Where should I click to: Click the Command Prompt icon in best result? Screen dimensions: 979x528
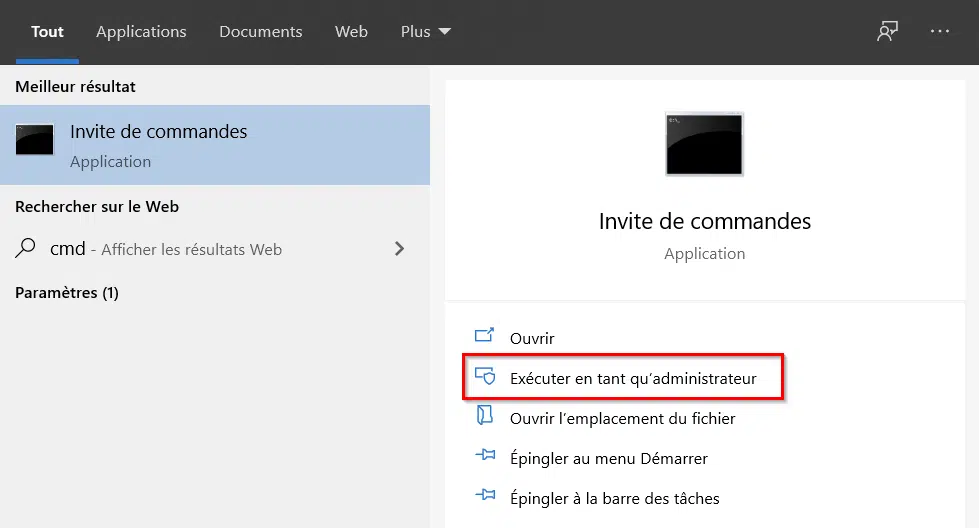tap(34, 139)
